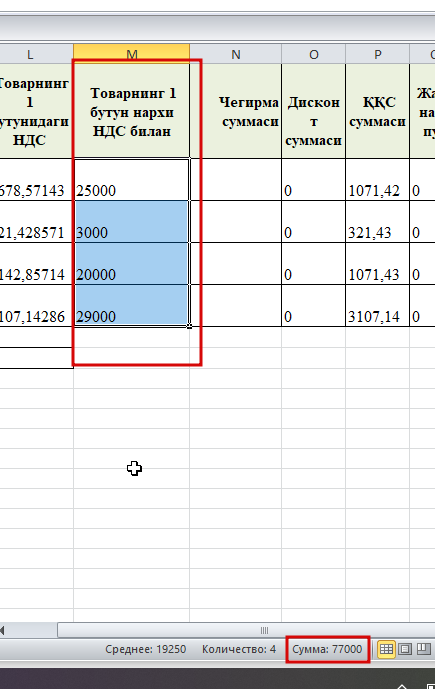Image resolution: width=435 pixels, height=689 pixels.
Task: Click column O zero value in 25000 row
Action: point(313,180)
